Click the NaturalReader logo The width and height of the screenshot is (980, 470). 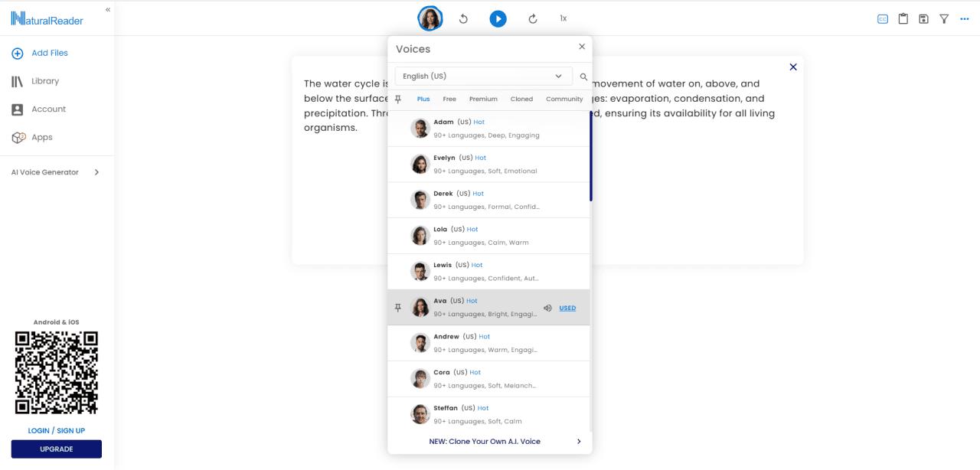pyautogui.click(x=47, y=19)
